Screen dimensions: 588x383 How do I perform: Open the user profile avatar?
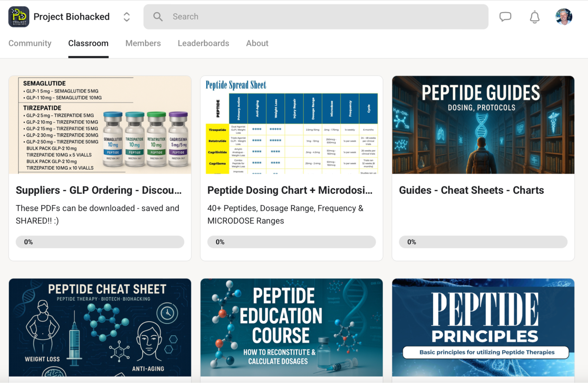[x=564, y=17]
